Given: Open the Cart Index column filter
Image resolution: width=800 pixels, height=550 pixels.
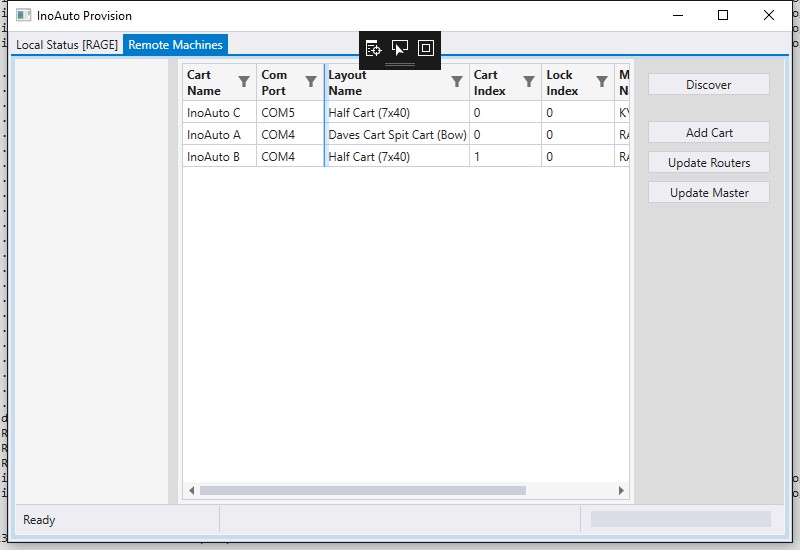Looking at the screenshot, I should point(529,82).
